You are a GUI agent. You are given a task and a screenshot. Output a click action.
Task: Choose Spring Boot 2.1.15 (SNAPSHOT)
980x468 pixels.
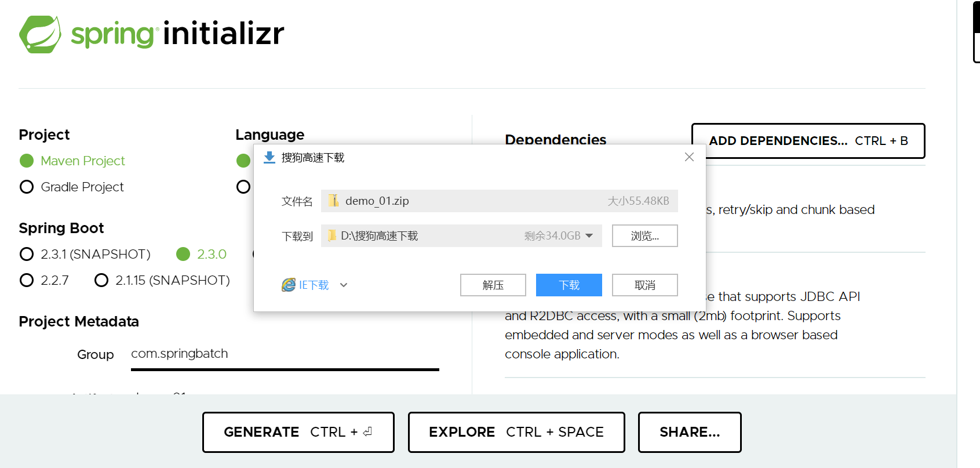[101, 280]
